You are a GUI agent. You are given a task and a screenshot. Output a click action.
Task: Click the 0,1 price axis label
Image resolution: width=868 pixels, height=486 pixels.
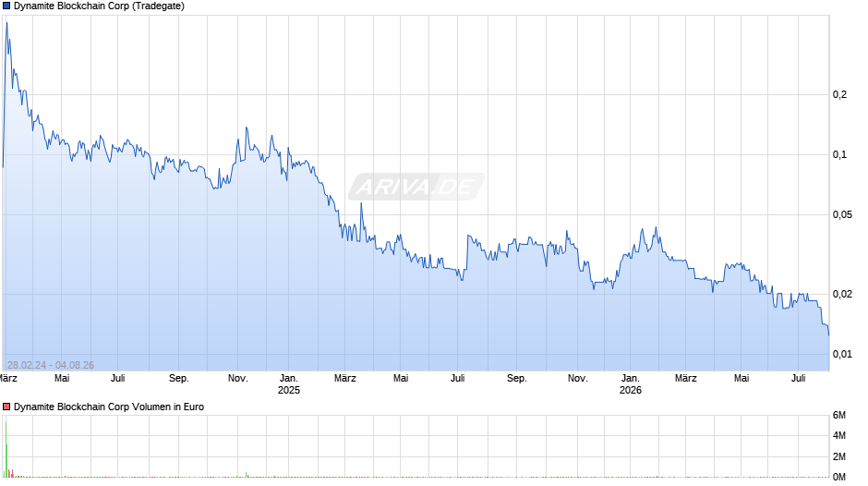(839, 154)
